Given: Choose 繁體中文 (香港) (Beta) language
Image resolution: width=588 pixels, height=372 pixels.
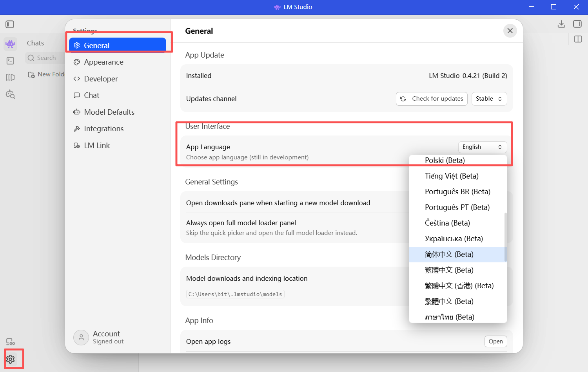Looking at the screenshot, I should click(458, 285).
